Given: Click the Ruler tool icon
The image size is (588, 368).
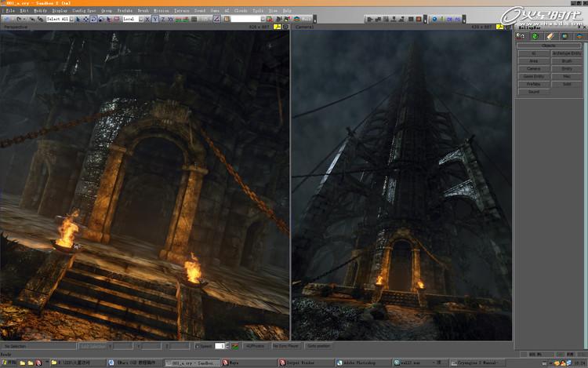Looking at the screenshot, I should (217, 19).
